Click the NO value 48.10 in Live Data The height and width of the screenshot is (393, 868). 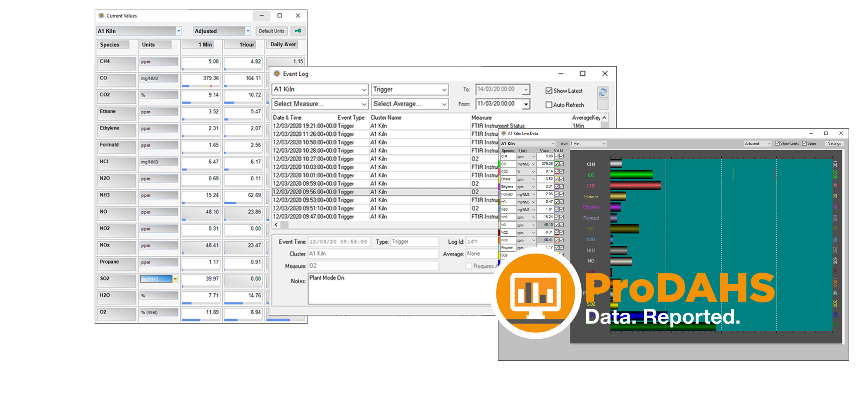click(545, 225)
